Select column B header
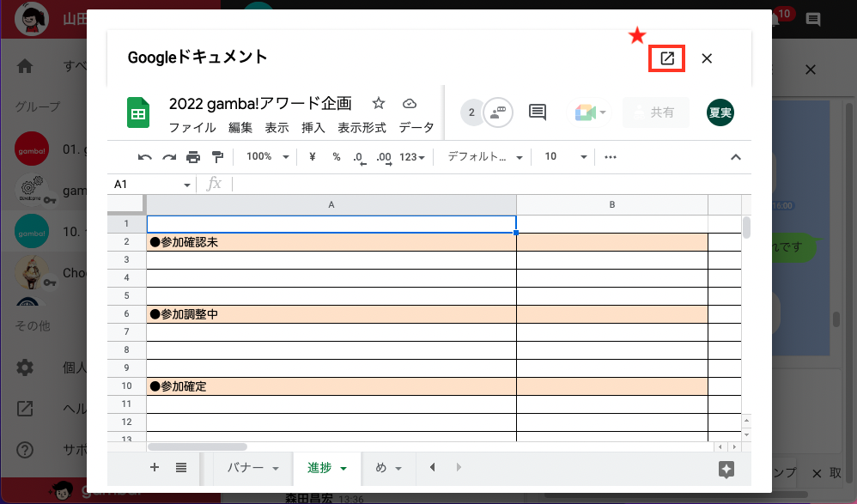This screenshot has height=504, width=857. click(x=612, y=204)
